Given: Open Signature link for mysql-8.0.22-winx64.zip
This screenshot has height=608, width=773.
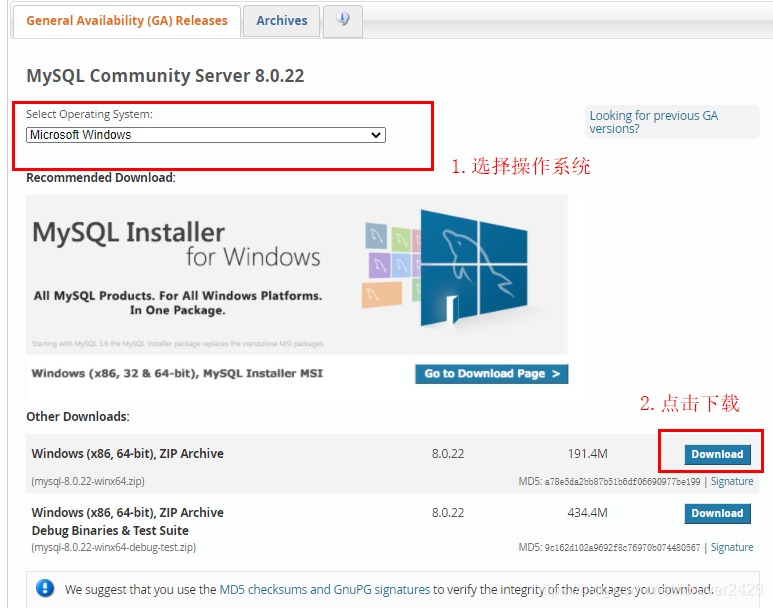Looking at the screenshot, I should pyautogui.click(x=732, y=481).
